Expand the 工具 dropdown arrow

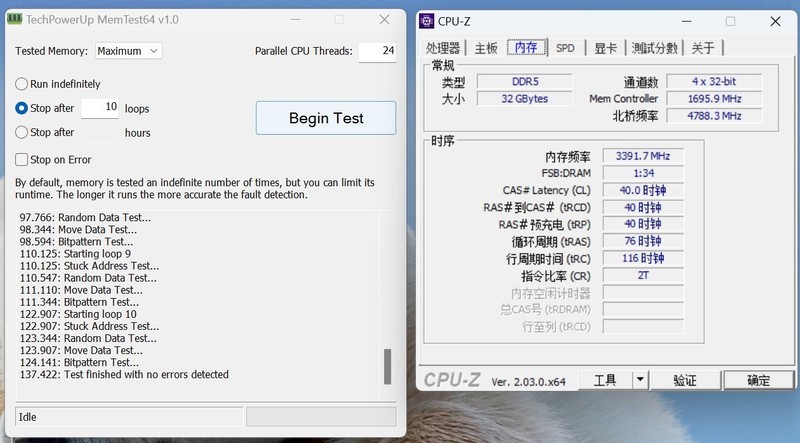point(640,380)
